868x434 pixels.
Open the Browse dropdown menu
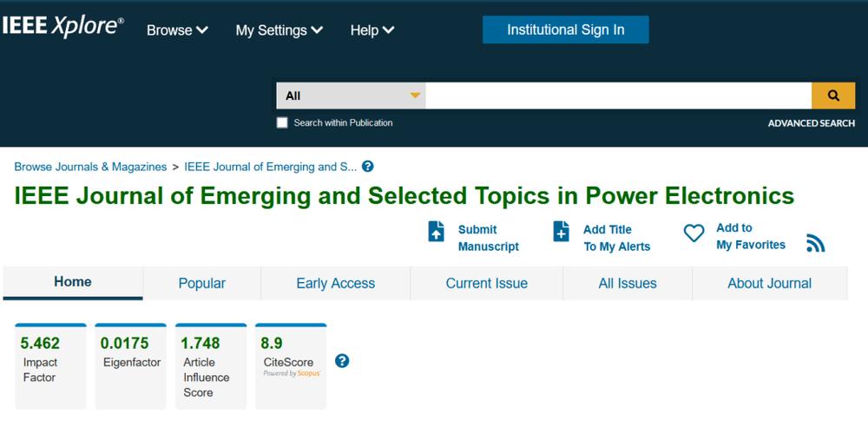click(x=177, y=30)
